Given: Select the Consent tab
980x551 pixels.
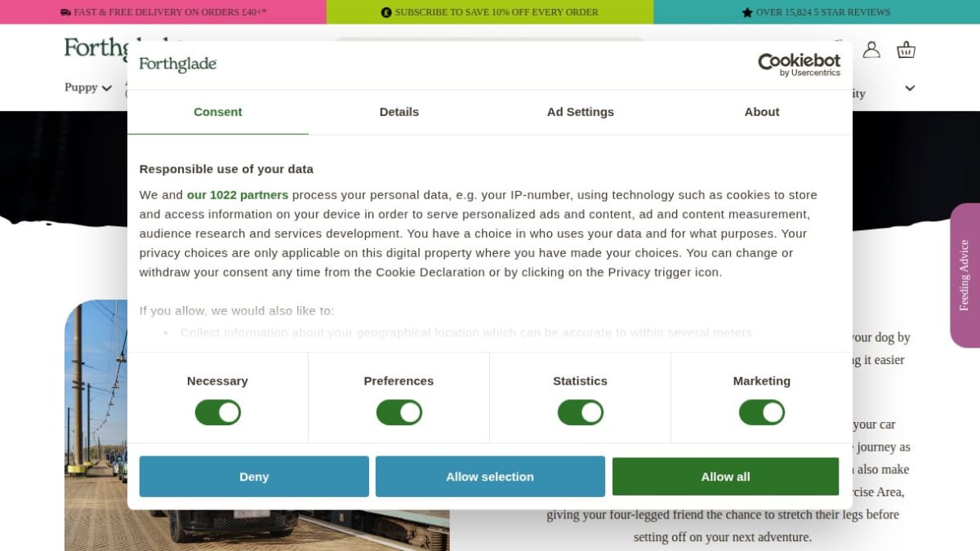Looking at the screenshot, I should click(x=218, y=112).
